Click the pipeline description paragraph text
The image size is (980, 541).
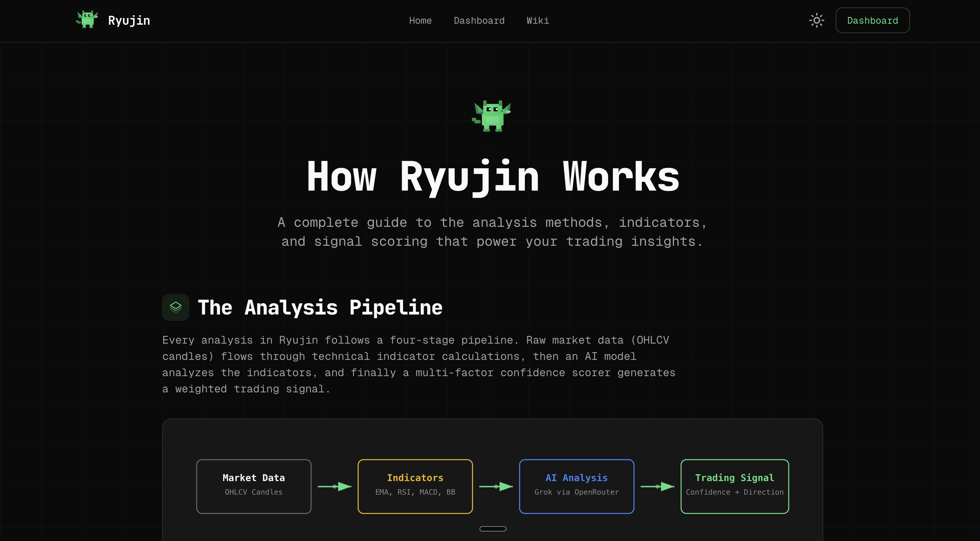pos(419,364)
